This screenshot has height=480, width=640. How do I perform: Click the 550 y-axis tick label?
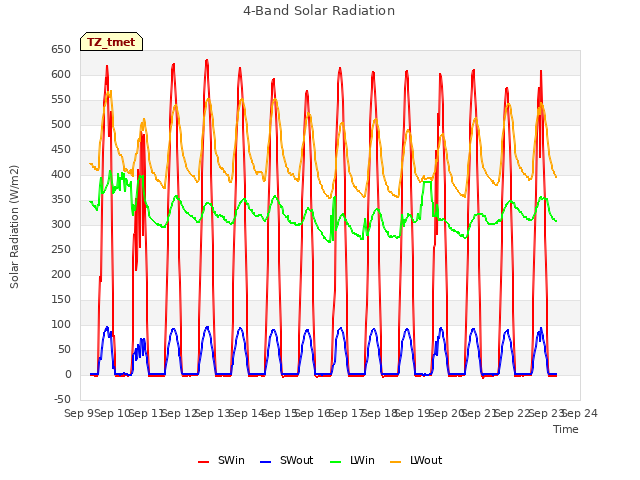61,100
